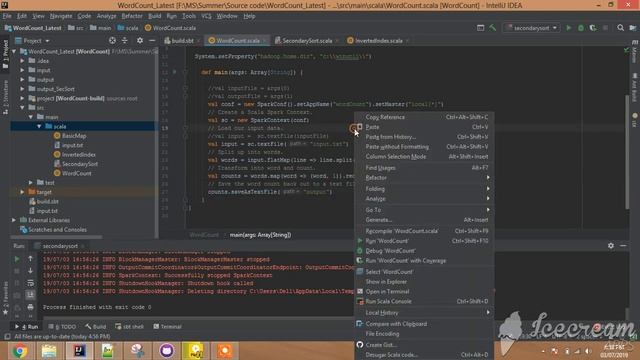The image size is (640, 360).
Task: Rerun green arrow in Run panel
Action: pyautogui.click(x=17, y=259)
